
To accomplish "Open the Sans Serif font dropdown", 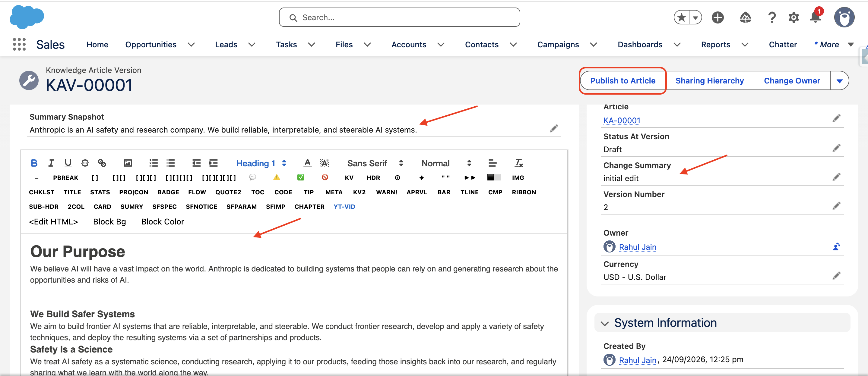I will point(375,163).
